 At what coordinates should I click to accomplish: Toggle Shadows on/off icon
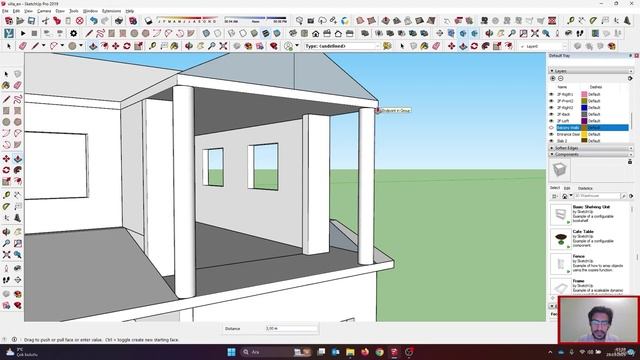click(148, 20)
